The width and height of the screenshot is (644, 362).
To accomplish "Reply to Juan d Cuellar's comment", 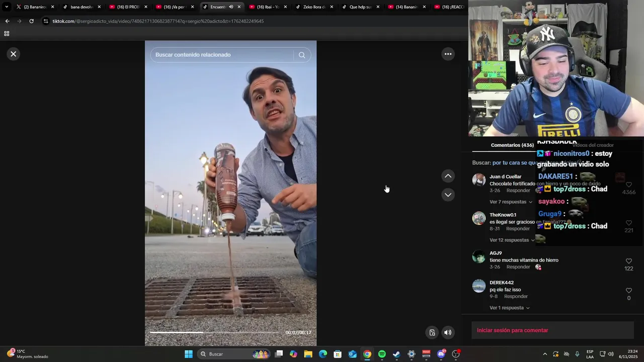I will [x=518, y=191].
